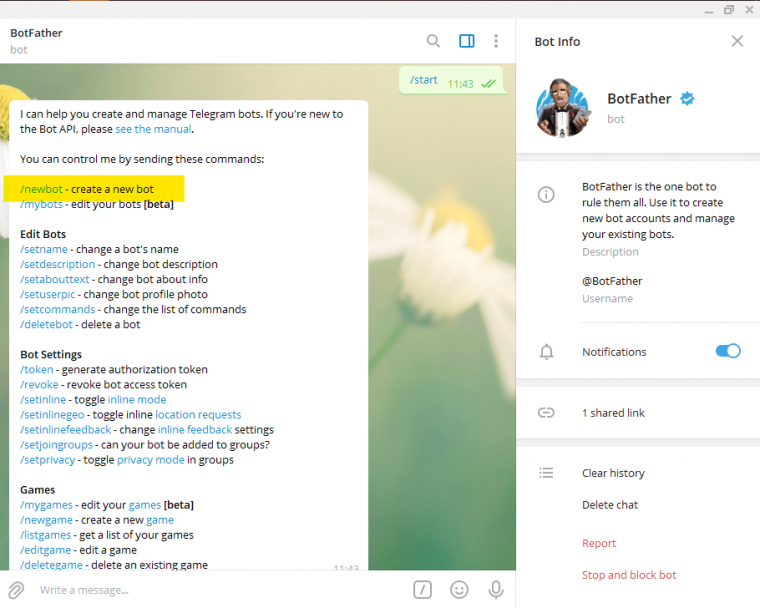
Task: Select Delete chat
Action: coord(610,505)
